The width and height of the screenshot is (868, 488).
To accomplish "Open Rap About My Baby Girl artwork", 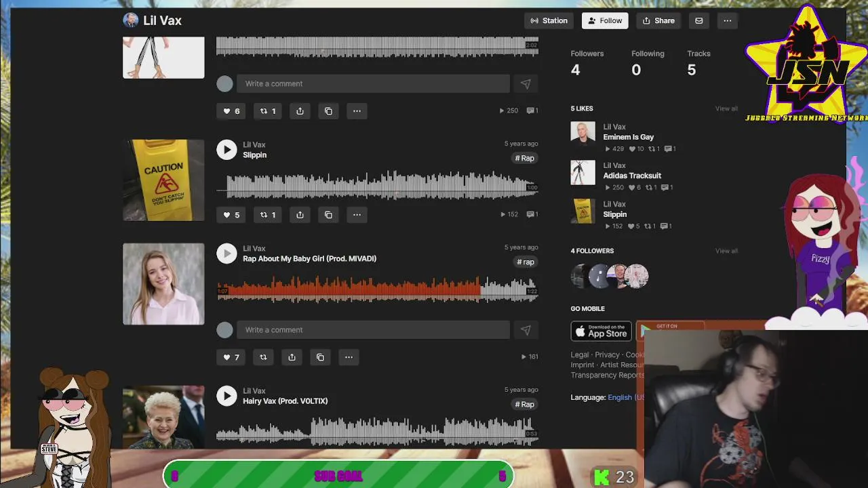I will tap(163, 284).
